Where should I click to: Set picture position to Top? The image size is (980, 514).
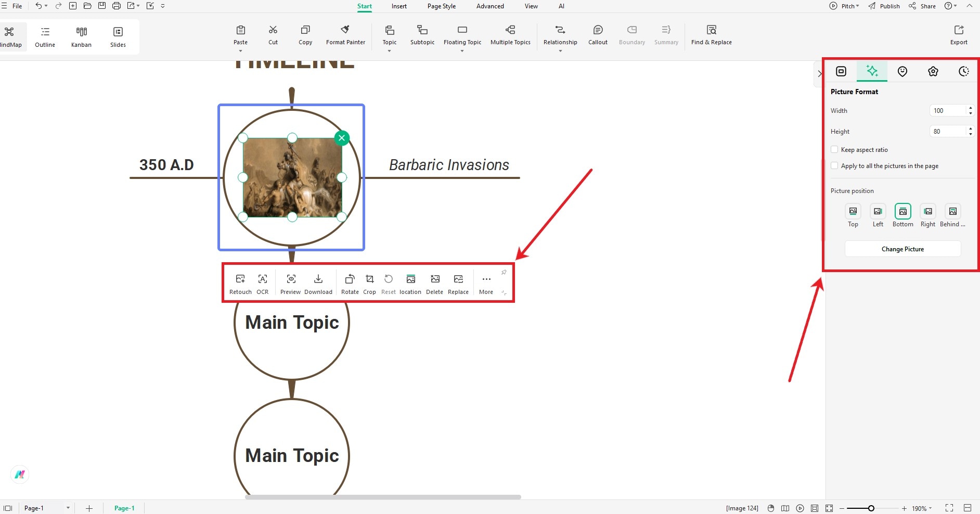pos(853,211)
